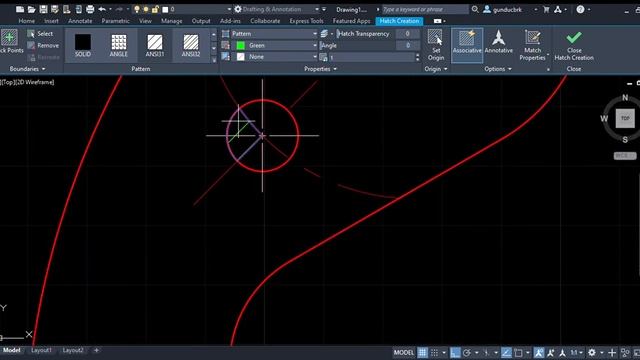
Task: Open the Output ribbon tab
Action: click(x=201, y=21)
